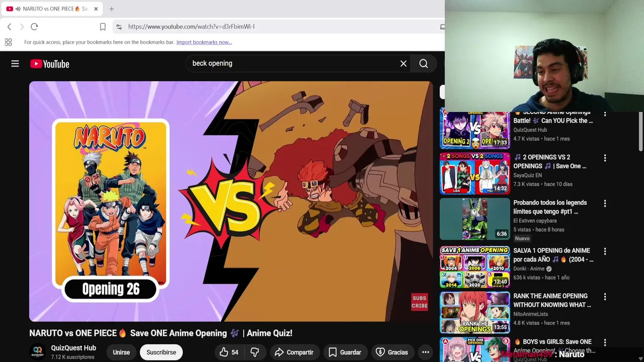Like the video with thumbs up

click(x=228, y=352)
